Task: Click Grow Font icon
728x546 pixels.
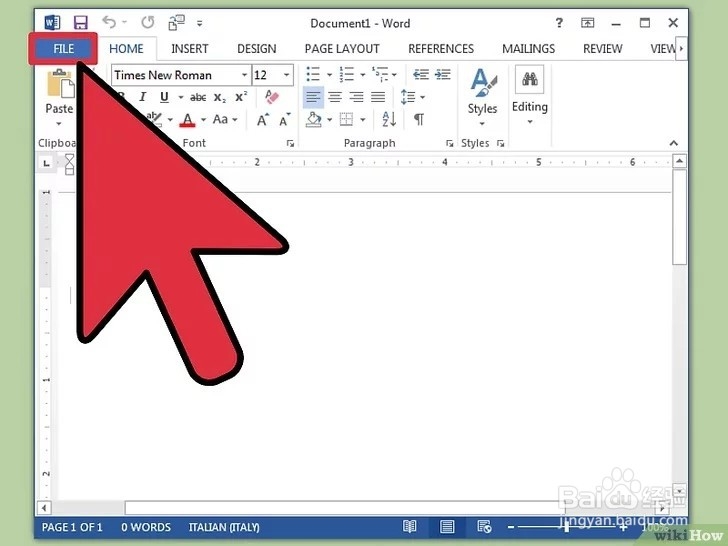Action: (263, 120)
